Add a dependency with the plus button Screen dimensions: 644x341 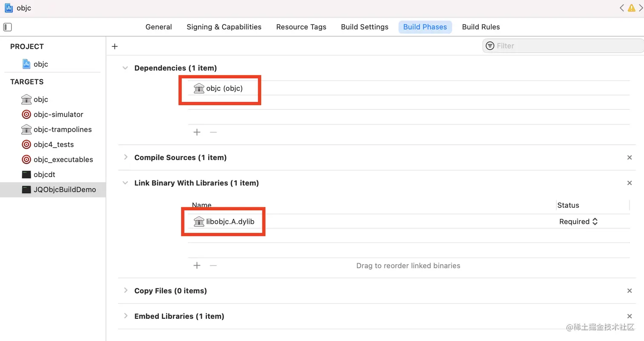(197, 132)
